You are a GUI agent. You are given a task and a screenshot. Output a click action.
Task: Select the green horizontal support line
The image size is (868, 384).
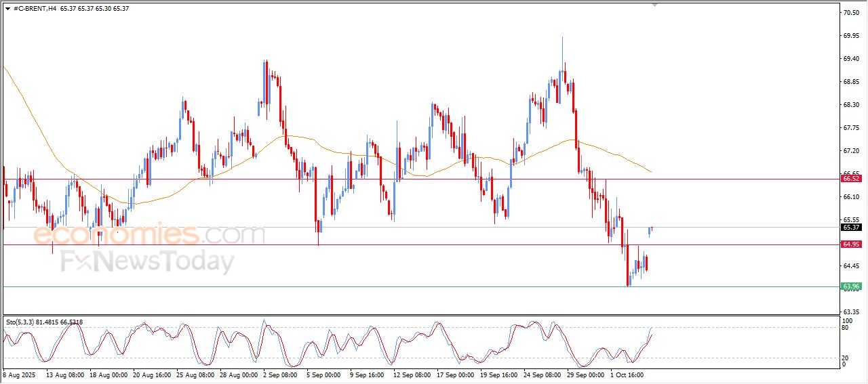coord(407,286)
